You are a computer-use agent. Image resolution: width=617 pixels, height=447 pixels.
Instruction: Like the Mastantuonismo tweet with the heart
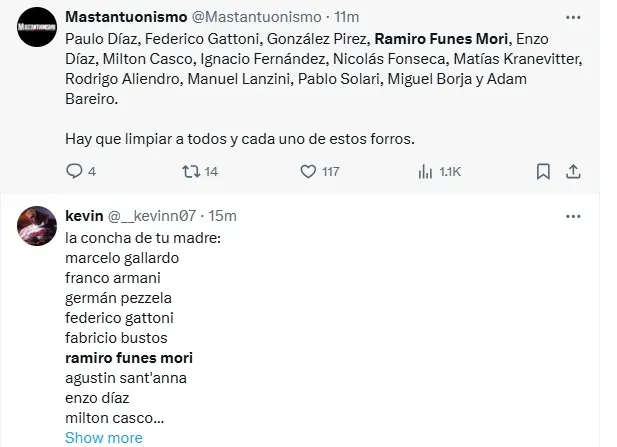pyautogui.click(x=309, y=172)
